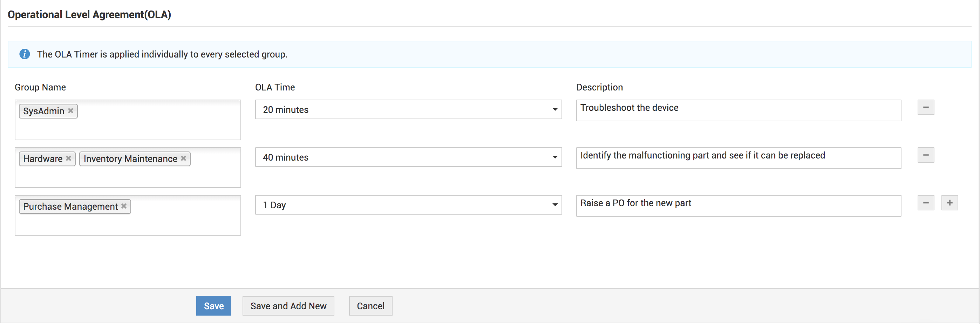Focus the malfunctioning part description field
980x324 pixels.
point(738,158)
